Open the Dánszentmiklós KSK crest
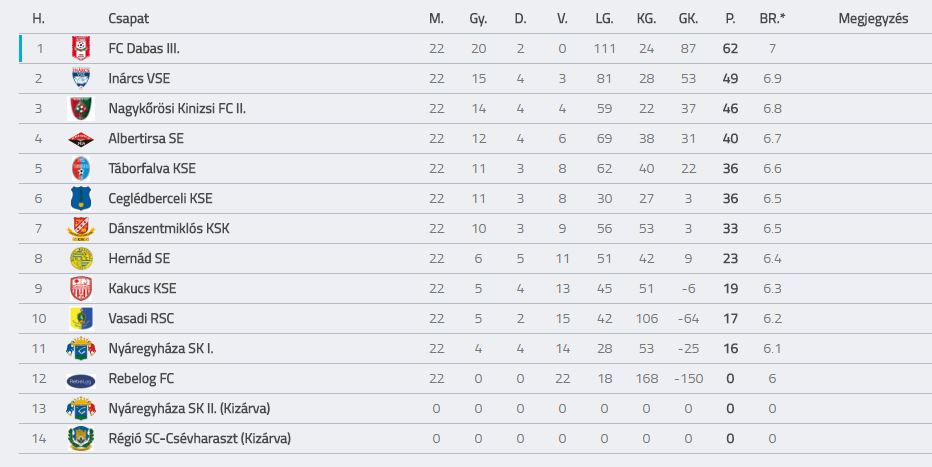 click(x=81, y=229)
